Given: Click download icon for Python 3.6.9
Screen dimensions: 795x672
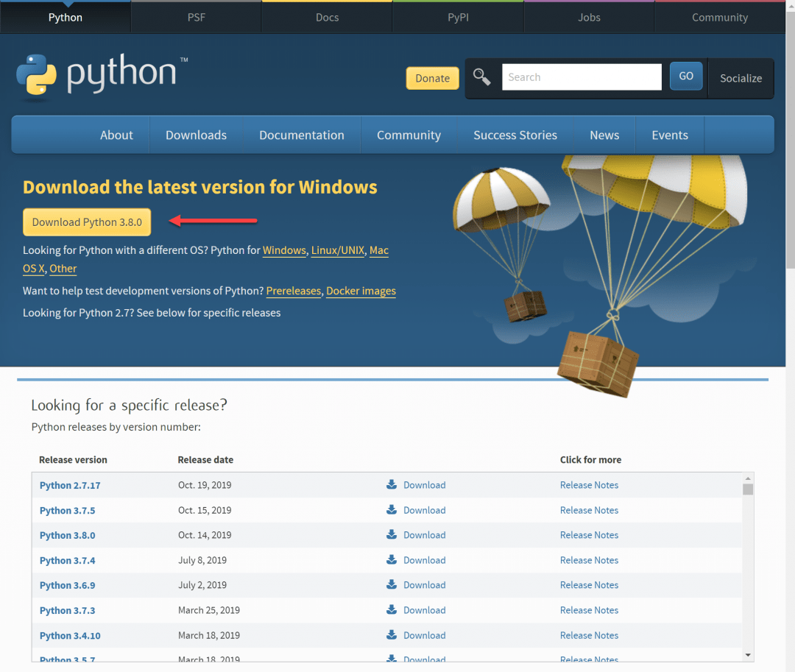Looking at the screenshot, I should [392, 585].
